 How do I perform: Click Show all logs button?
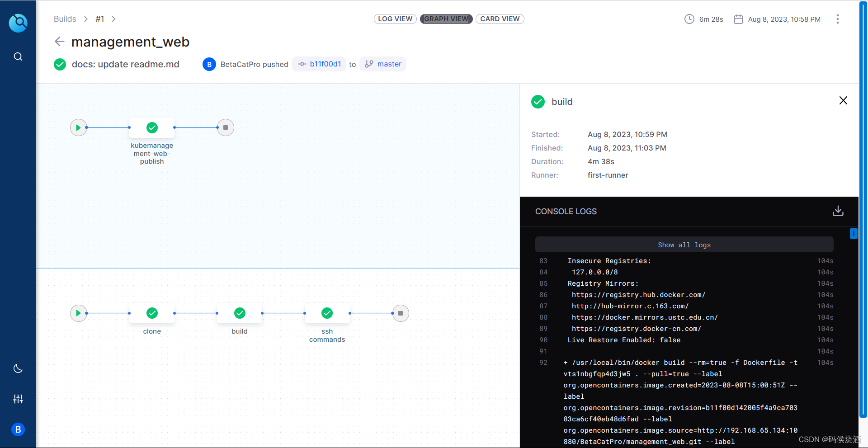coord(684,245)
